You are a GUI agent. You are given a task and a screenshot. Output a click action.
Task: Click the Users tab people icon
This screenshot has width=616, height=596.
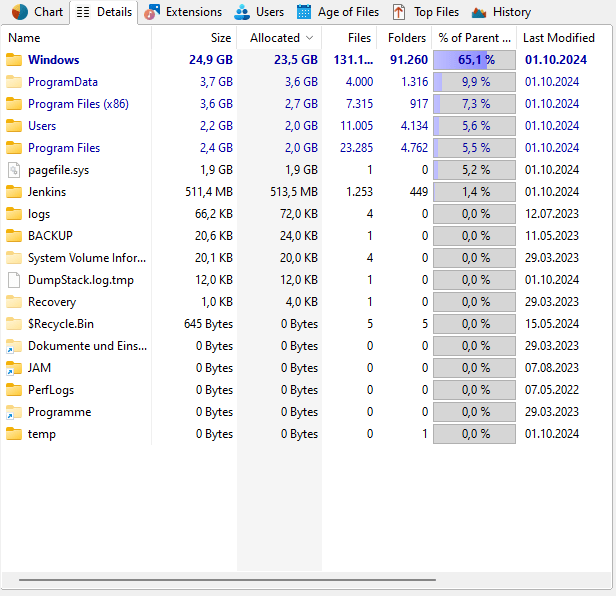tap(242, 12)
